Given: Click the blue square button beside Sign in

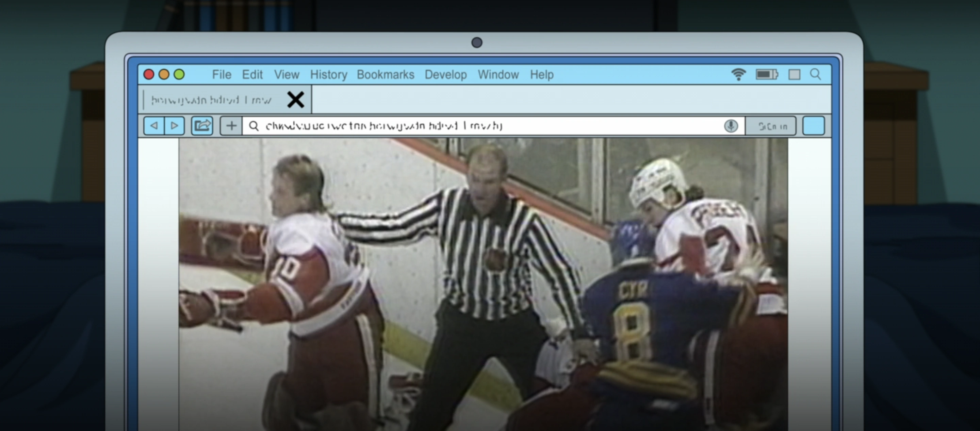Looking at the screenshot, I should (813, 126).
